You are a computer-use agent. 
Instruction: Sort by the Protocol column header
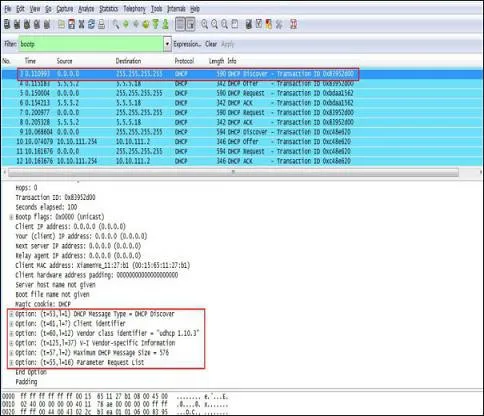click(184, 61)
